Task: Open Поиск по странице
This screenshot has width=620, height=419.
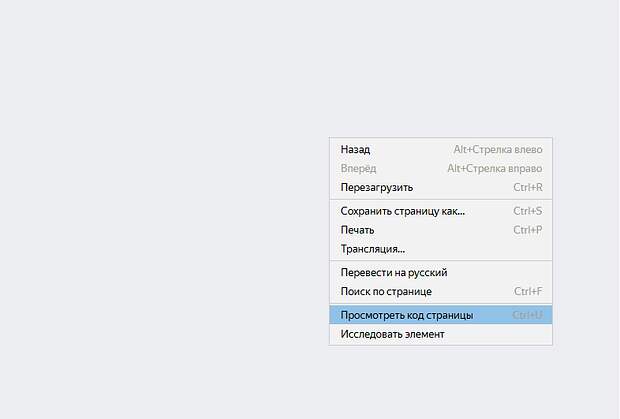Action: point(385,291)
